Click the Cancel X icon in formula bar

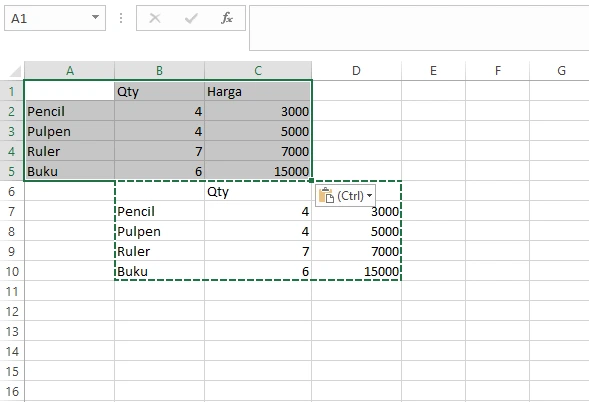pyautogui.click(x=155, y=18)
